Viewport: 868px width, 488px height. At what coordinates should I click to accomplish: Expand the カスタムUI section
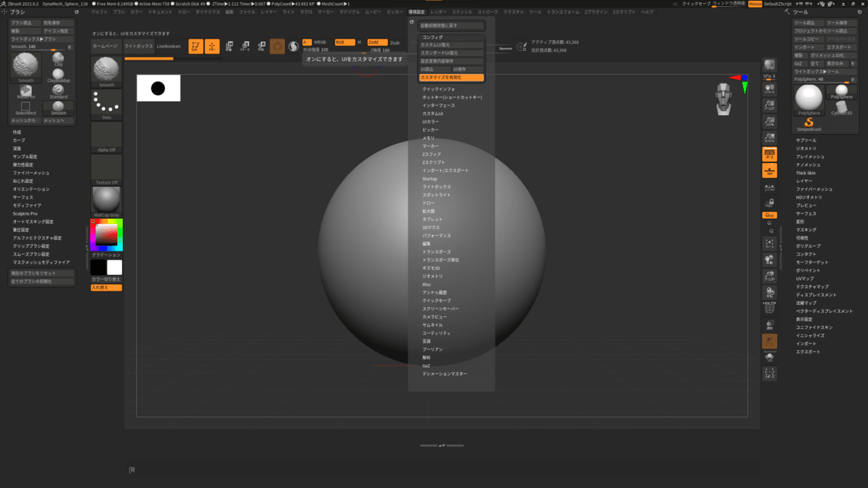(x=433, y=113)
